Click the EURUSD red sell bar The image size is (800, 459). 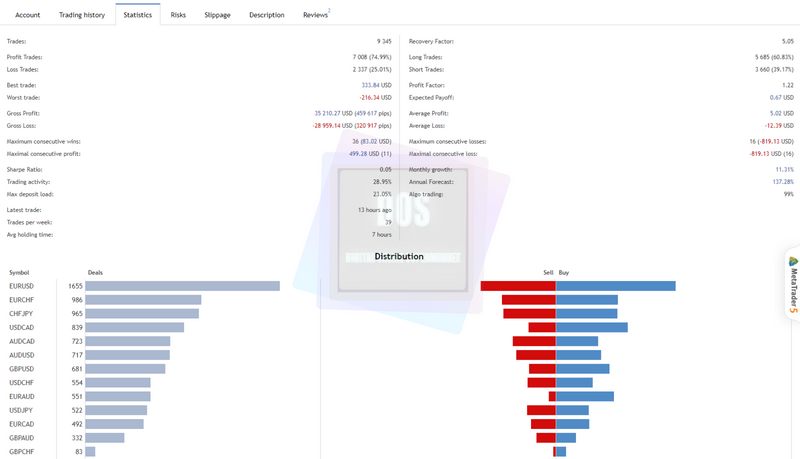tap(518, 286)
